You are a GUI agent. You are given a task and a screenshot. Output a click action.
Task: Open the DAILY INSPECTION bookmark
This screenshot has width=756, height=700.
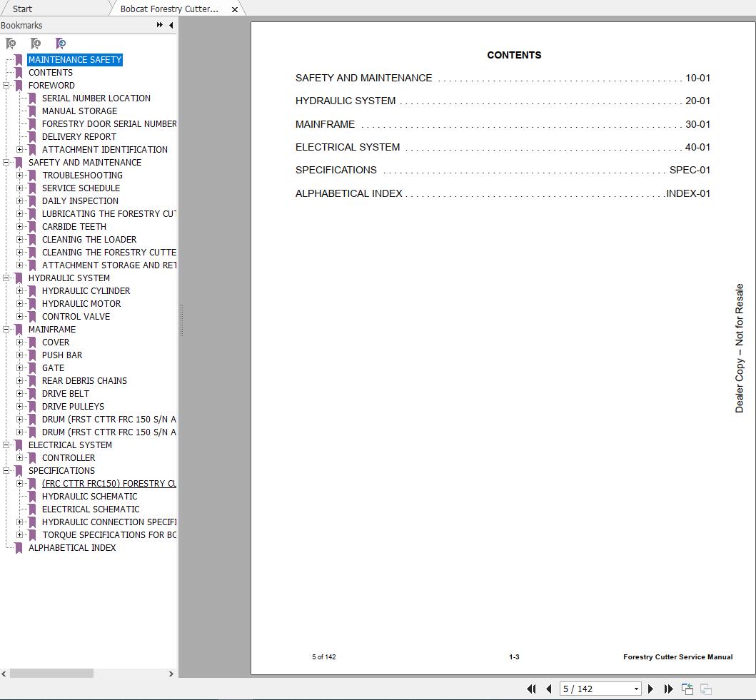[x=80, y=201]
